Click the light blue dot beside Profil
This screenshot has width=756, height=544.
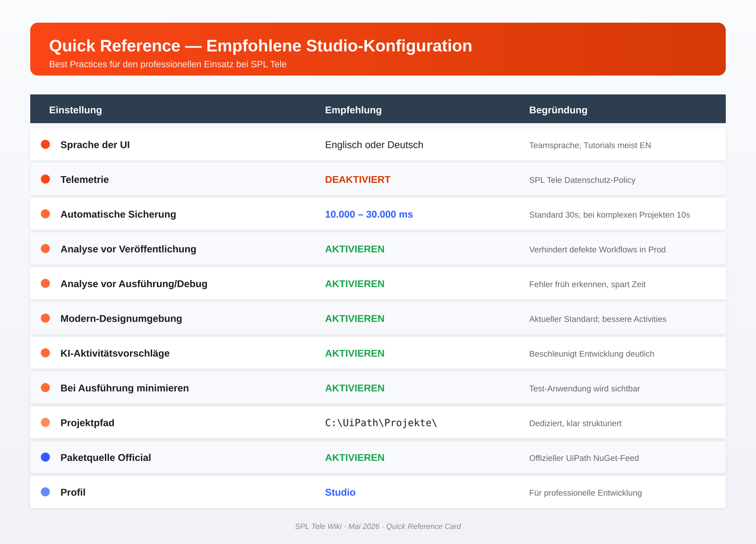tap(45, 492)
